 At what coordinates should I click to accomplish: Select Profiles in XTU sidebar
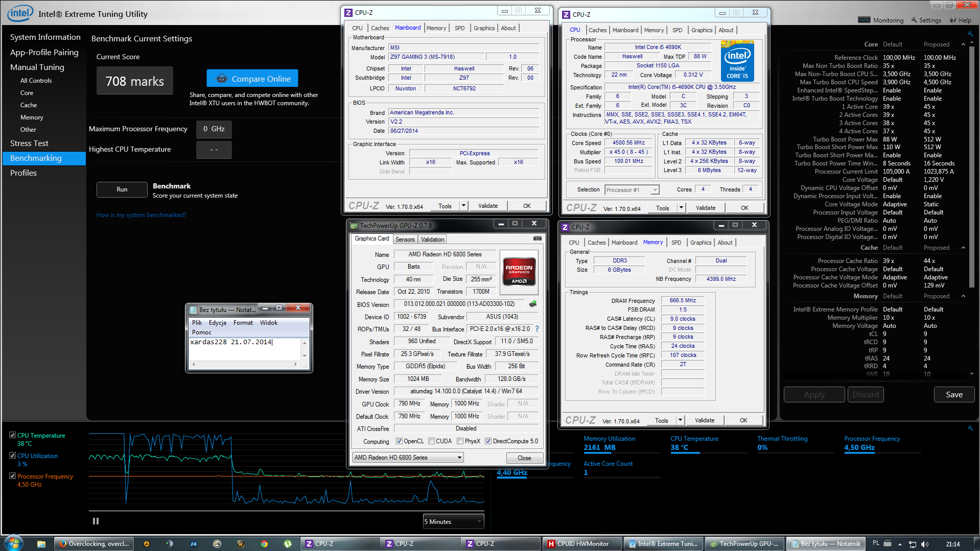(x=24, y=173)
